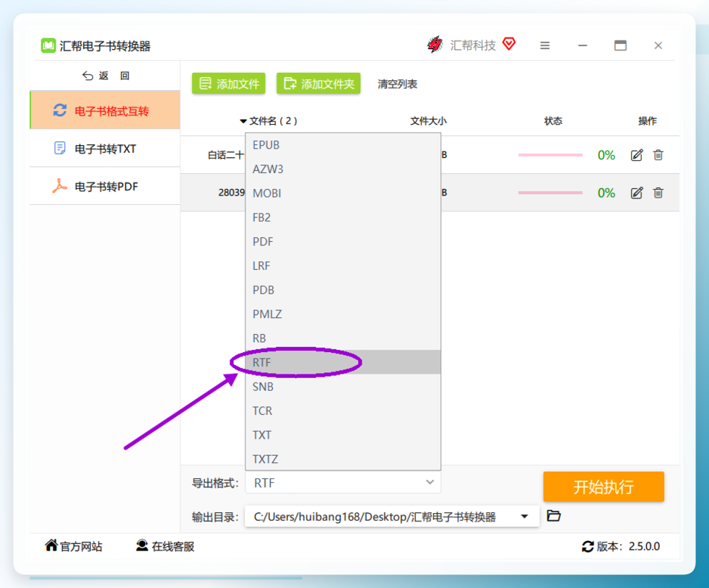Edit the 28039 file row

[x=637, y=193]
